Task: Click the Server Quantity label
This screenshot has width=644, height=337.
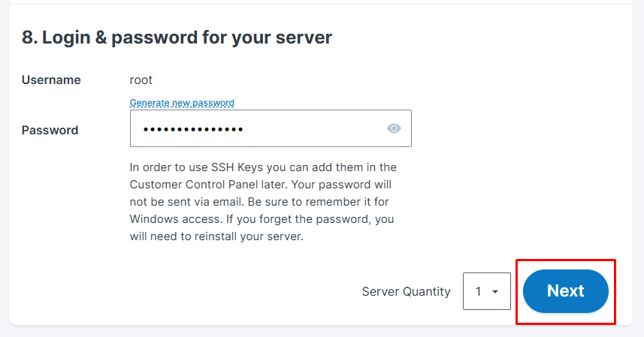Action: [406, 291]
